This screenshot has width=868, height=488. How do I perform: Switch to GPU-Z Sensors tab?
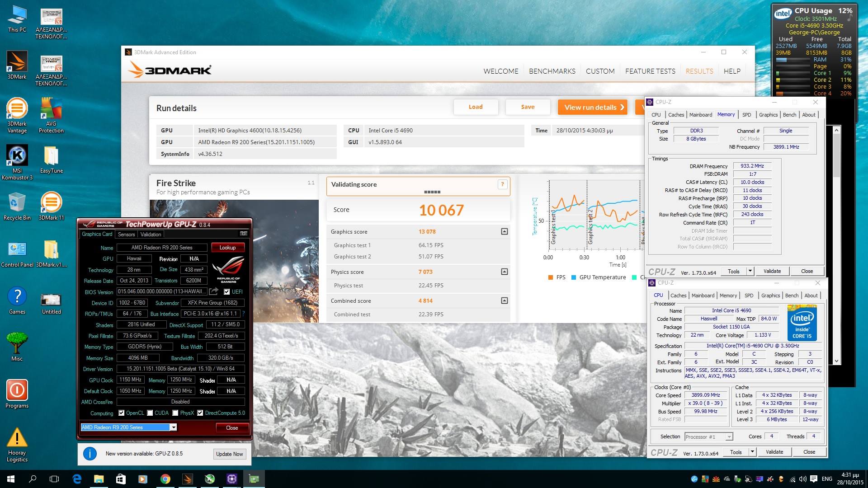(126, 235)
